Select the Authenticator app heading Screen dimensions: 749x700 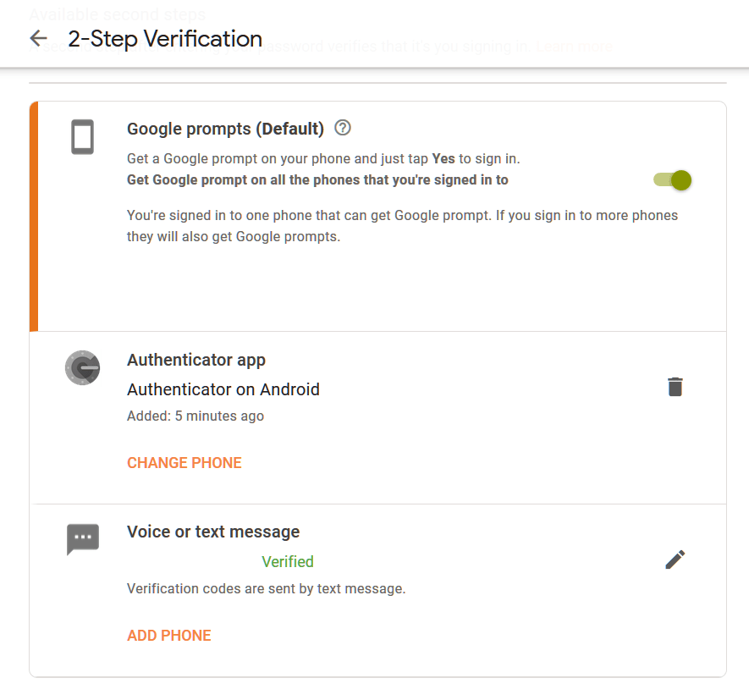pyautogui.click(x=196, y=360)
